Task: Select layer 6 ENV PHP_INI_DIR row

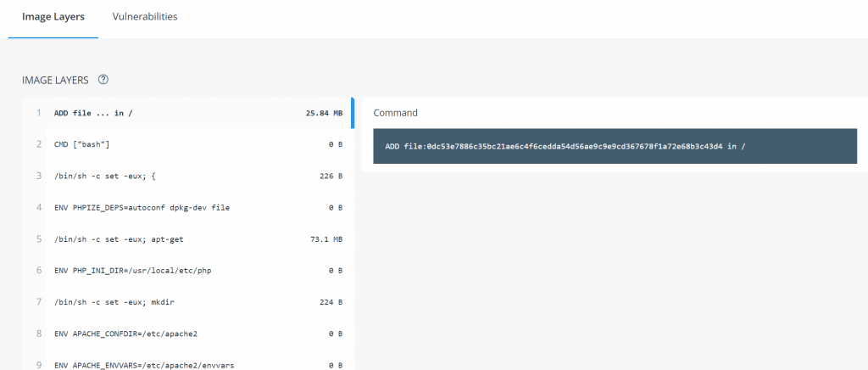Action: point(187,271)
